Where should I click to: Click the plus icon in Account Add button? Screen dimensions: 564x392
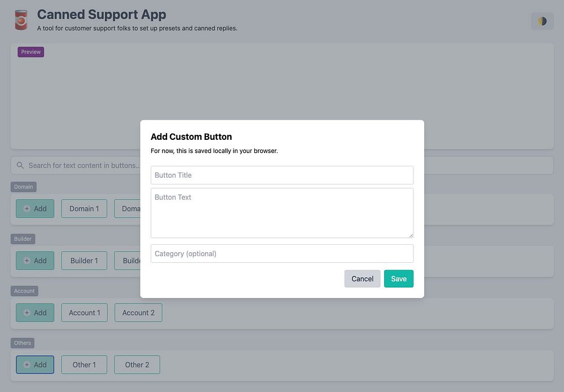click(x=27, y=312)
